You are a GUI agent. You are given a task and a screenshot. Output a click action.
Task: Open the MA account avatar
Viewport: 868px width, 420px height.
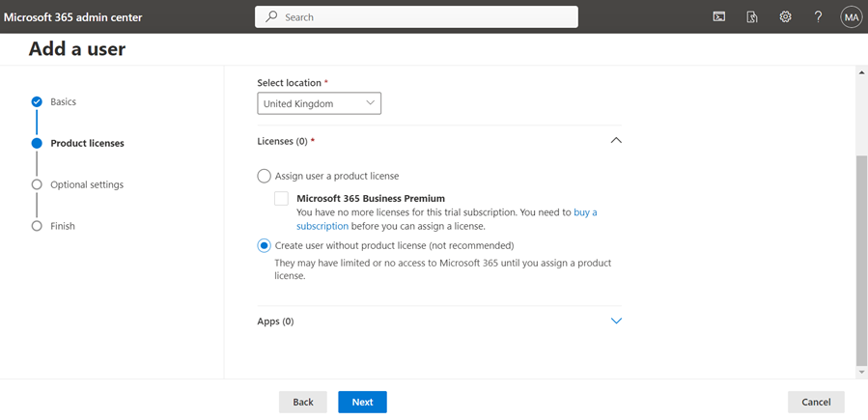[x=851, y=17]
